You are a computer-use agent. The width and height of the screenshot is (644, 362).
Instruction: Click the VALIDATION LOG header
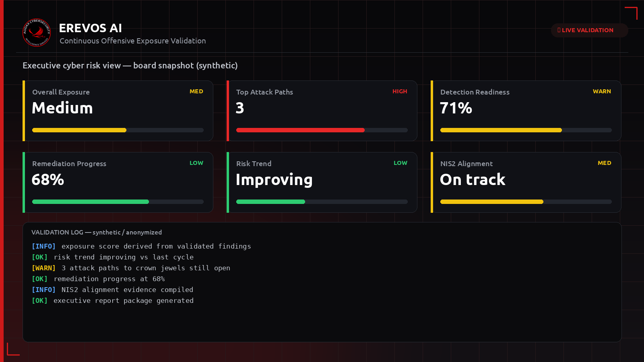coord(97,232)
